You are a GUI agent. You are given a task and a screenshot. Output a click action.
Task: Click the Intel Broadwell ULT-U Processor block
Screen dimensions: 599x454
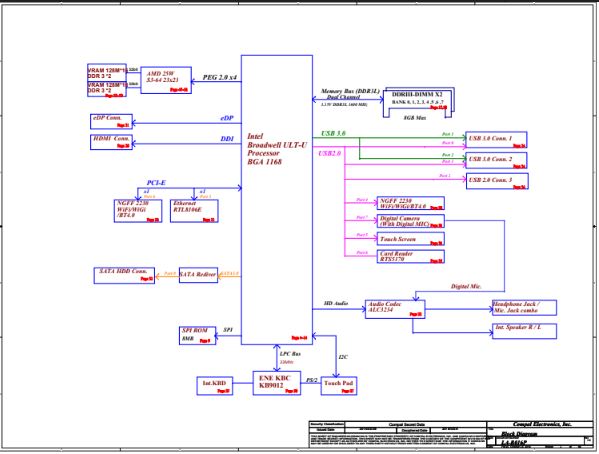277,199
